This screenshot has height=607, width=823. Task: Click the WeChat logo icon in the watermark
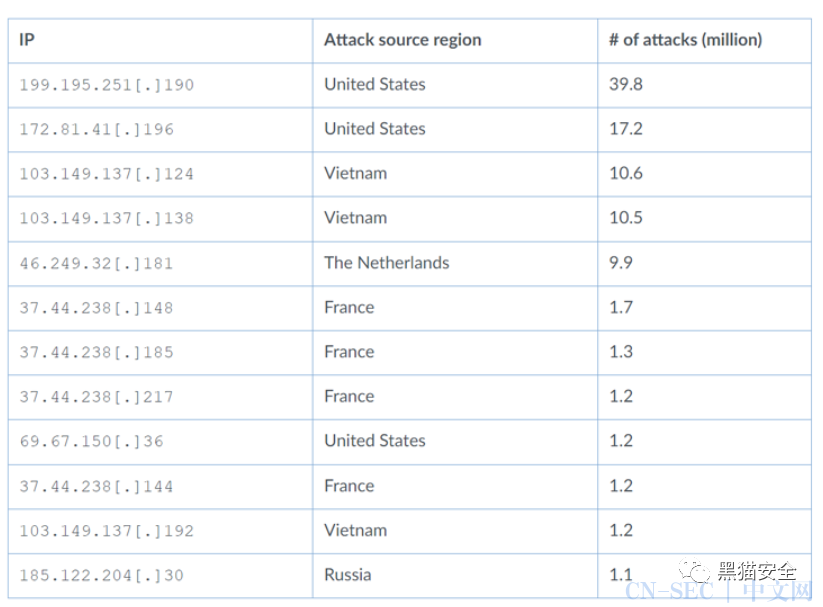point(694,571)
